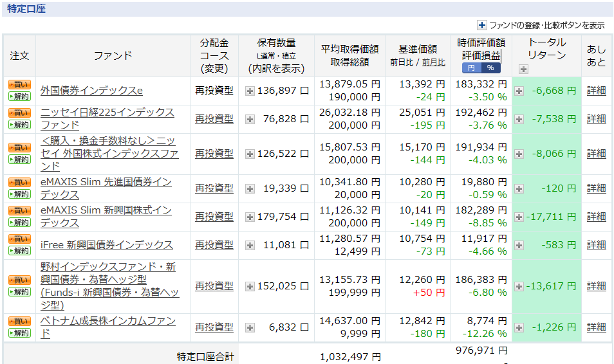Expand total return details for -1,226 円
The width and height of the screenshot is (614, 364).
(519, 327)
